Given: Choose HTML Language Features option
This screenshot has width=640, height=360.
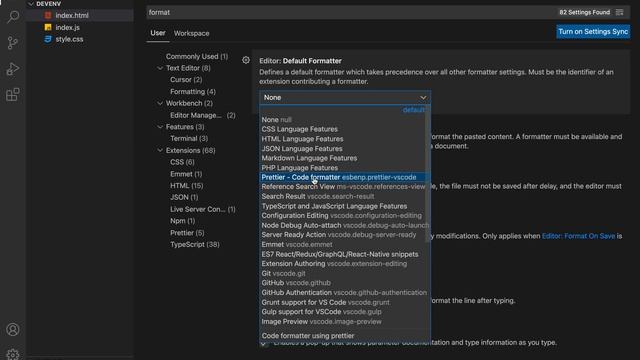Looking at the screenshot, I should tap(343, 139).
